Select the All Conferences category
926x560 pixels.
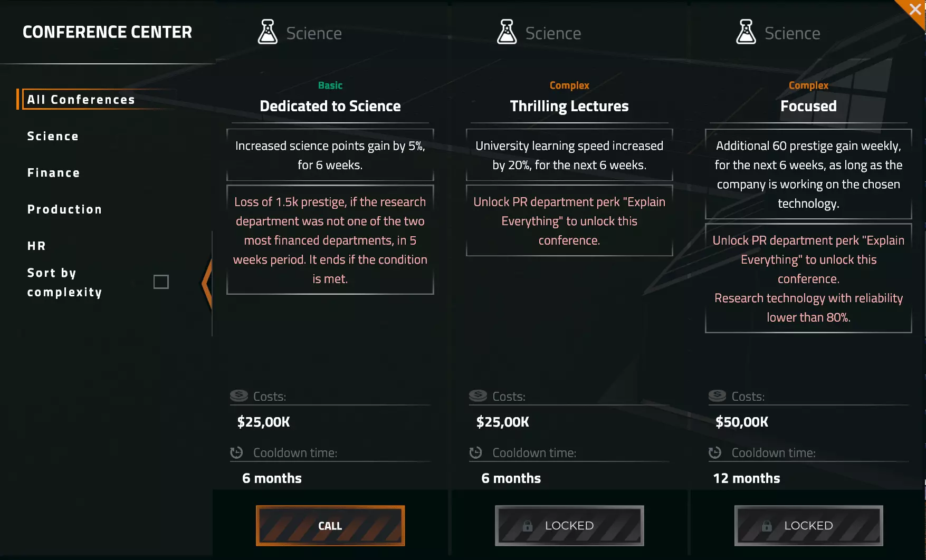pos(81,100)
